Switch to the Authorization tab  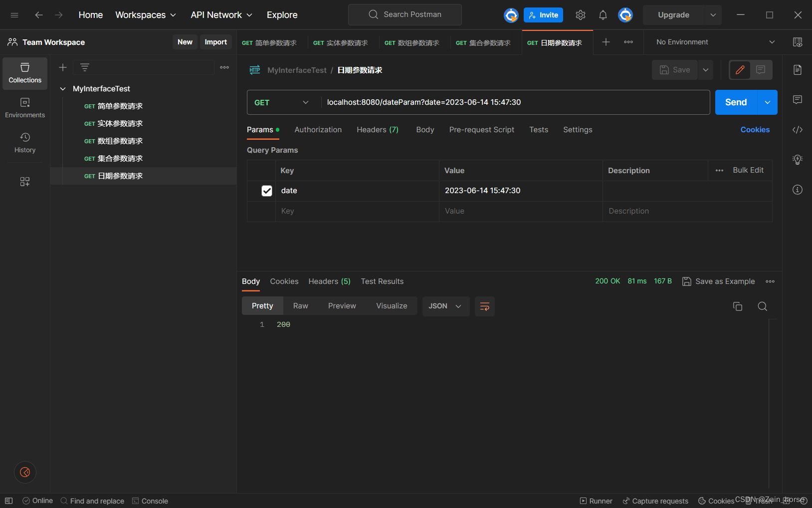click(x=318, y=130)
